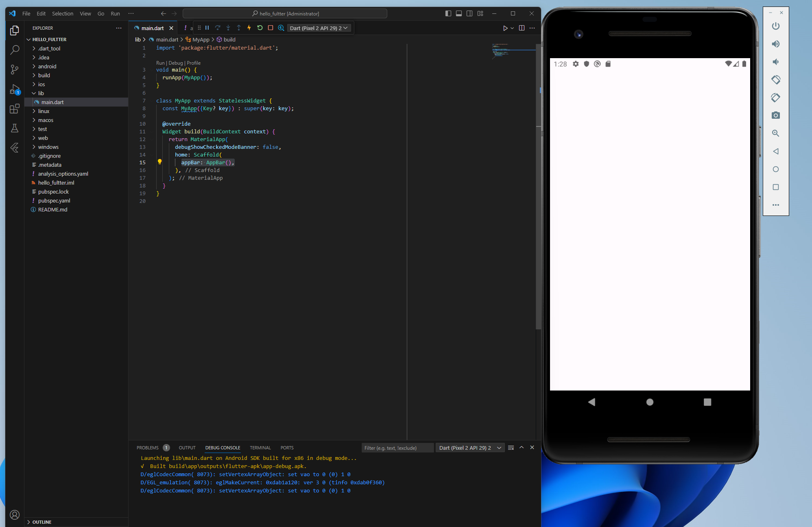Switch to the Terminal panel tab
812x527 pixels.
point(260,448)
